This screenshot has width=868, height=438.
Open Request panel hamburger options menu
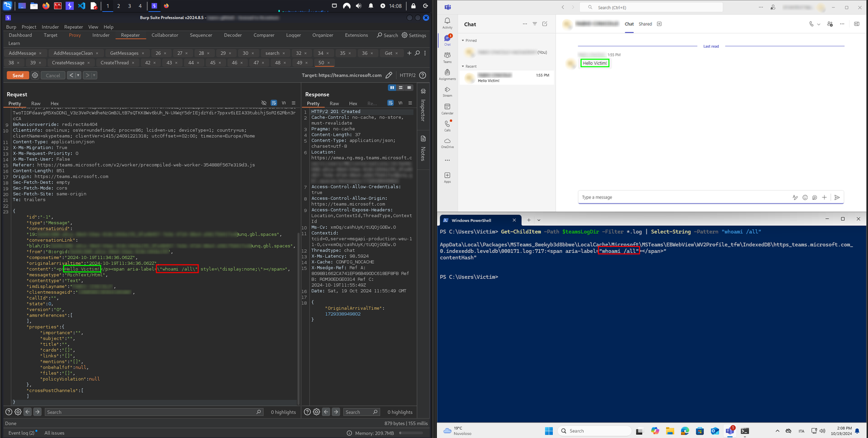[x=293, y=103]
